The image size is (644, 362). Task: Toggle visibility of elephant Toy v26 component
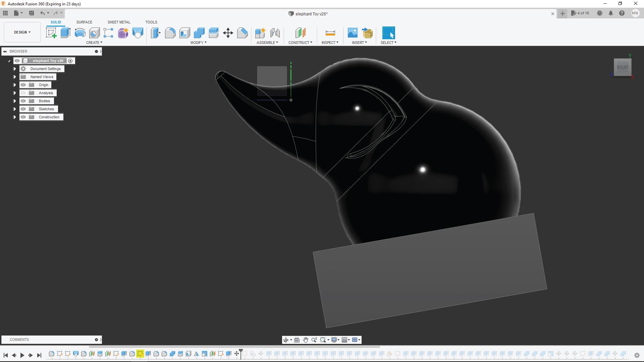(x=17, y=61)
